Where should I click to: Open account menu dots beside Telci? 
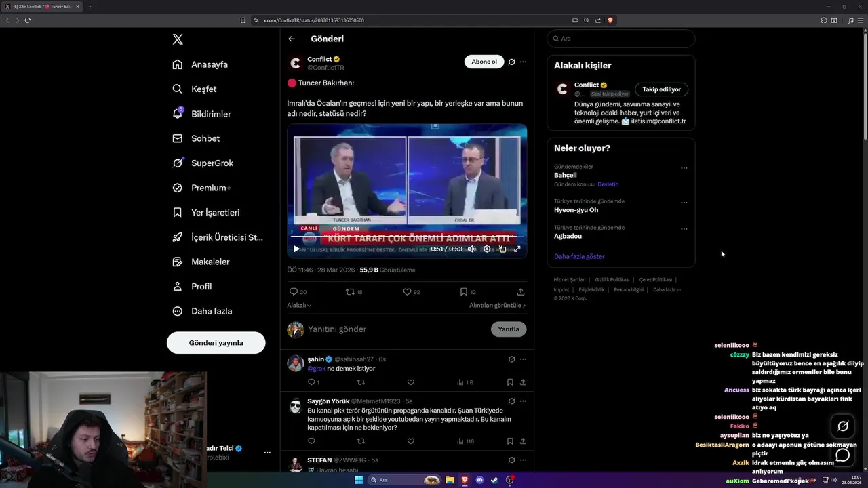pos(267,452)
